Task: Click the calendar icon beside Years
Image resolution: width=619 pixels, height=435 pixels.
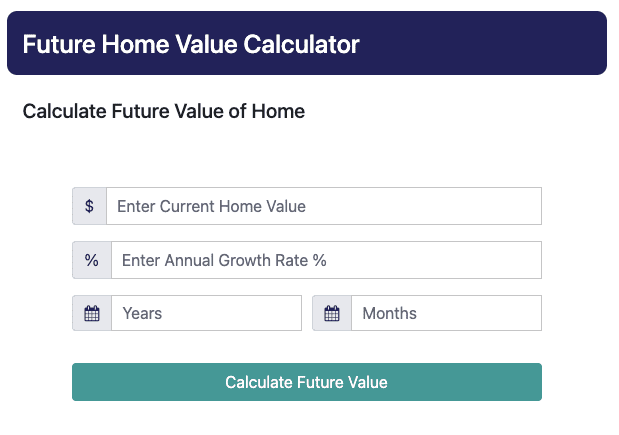Action: click(92, 313)
